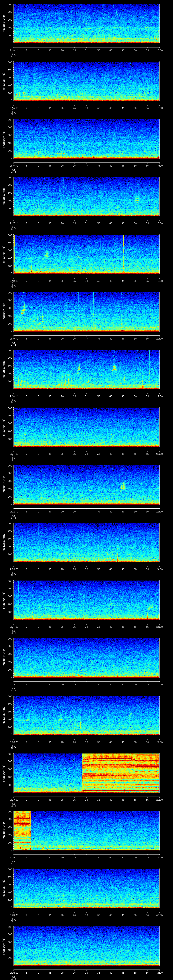
Task: Open the spectrogram panel starting at 9:20:00
Action: [87, 369]
